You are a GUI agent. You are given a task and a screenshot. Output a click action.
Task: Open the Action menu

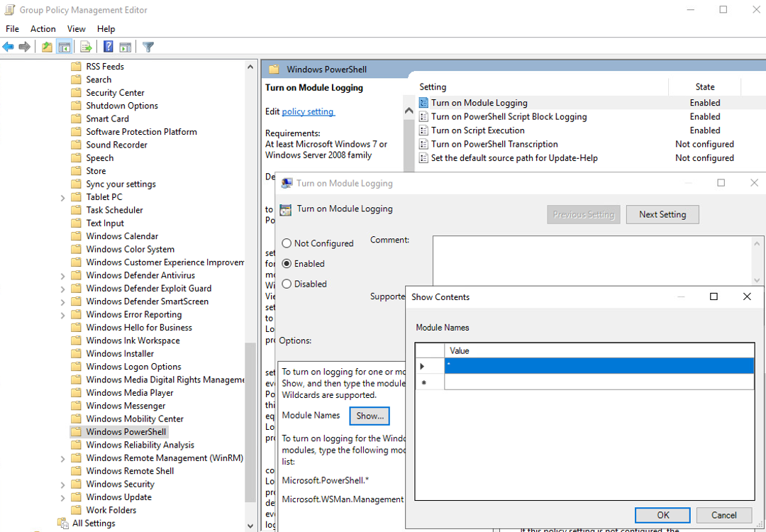click(43, 29)
